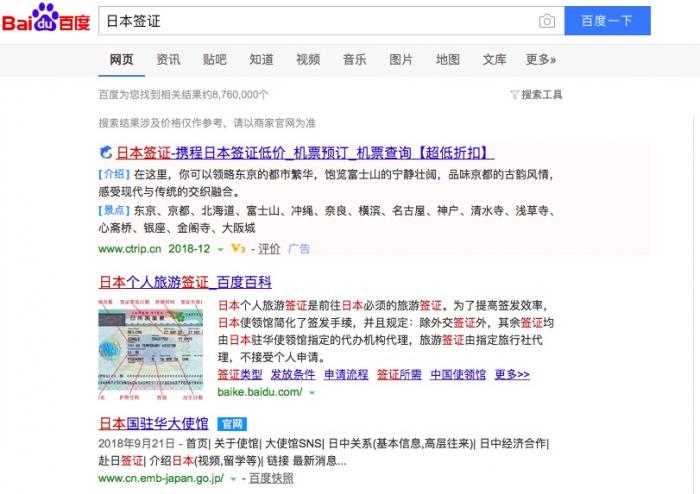Open the 百度快照 cached page link
The image size is (700, 494).
pos(271,478)
